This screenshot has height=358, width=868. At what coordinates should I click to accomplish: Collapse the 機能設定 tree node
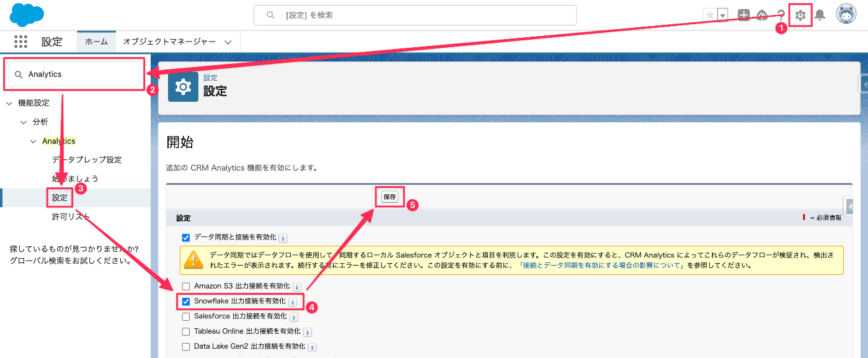point(9,103)
